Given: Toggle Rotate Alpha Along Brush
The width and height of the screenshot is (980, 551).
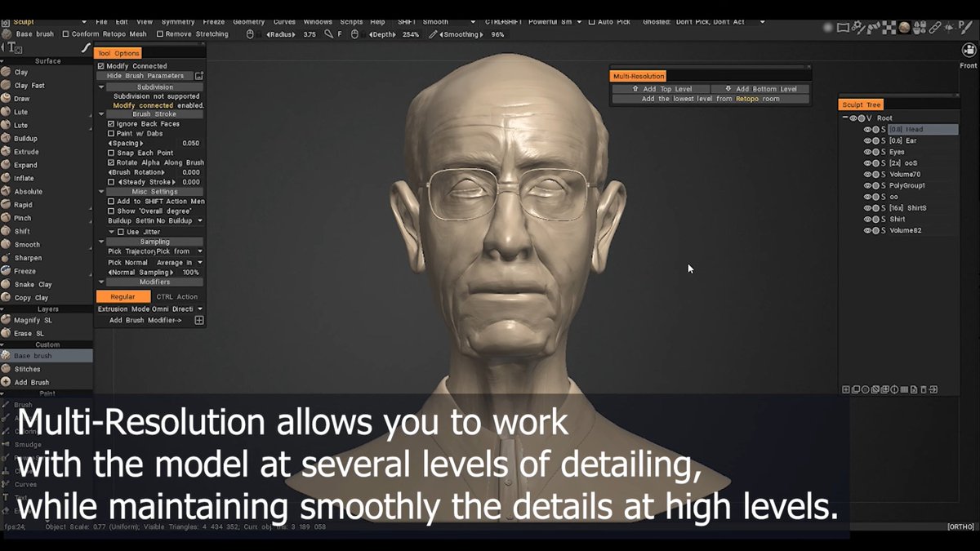Looking at the screenshot, I should point(111,162).
